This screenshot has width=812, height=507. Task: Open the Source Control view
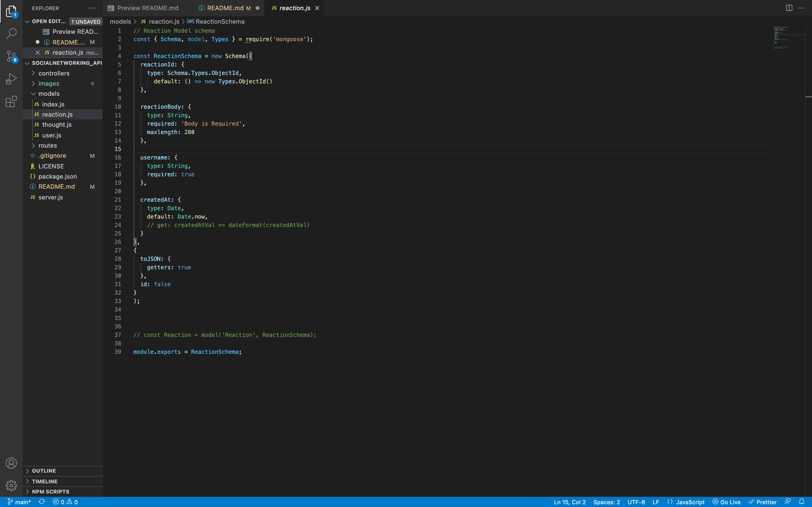coord(11,56)
